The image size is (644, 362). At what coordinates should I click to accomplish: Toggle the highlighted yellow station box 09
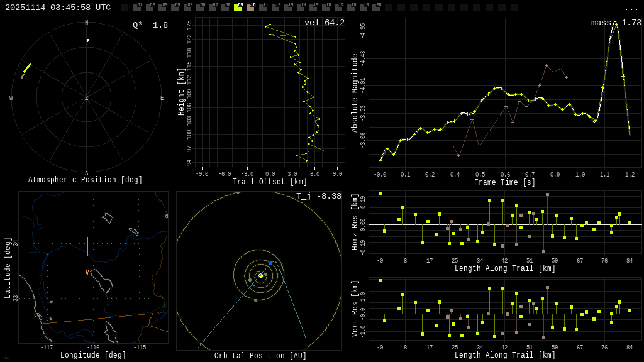click(238, 8)
